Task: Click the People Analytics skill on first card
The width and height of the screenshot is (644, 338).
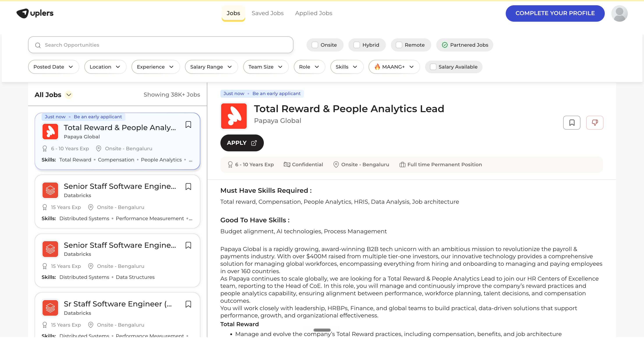Action: pyautogui.click(x=161, y=160)
